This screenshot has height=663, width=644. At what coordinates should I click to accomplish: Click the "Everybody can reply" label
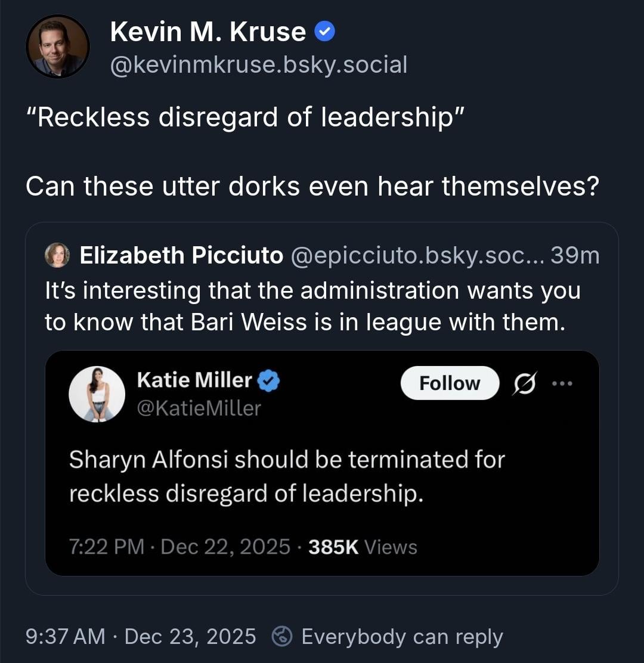[402, 637]
